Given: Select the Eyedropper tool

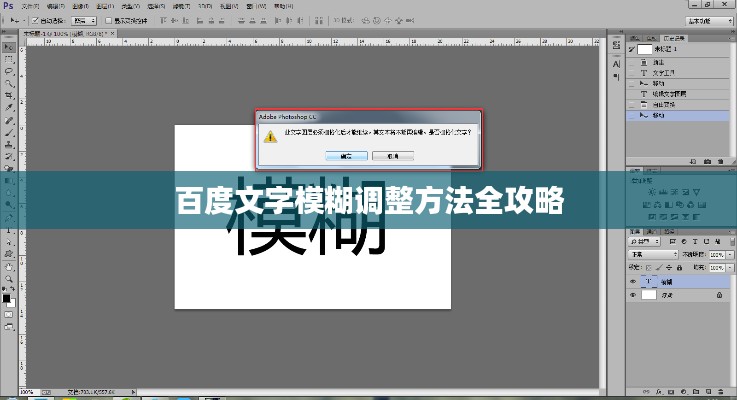Looking at the screenshot, I should (9, 107).
